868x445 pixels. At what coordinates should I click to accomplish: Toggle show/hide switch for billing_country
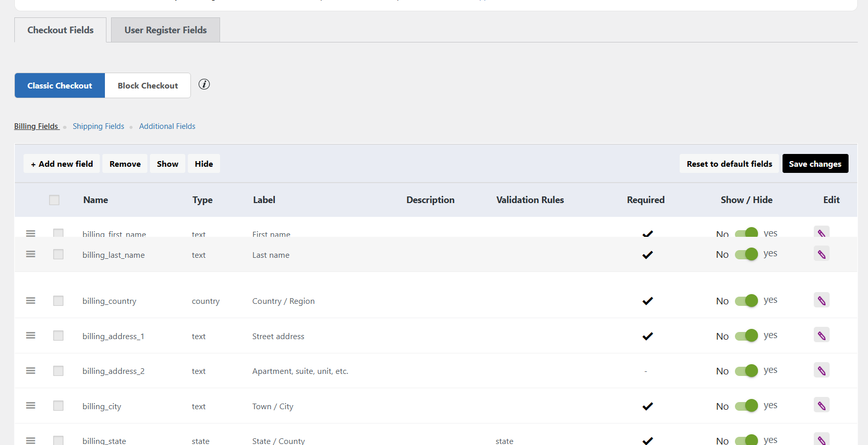[746, 301]
